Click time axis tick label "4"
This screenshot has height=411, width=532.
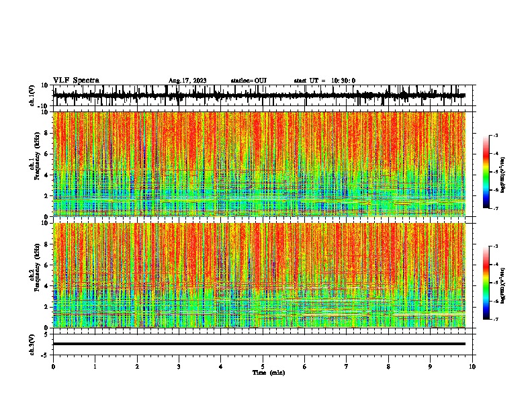click(221, 367)
